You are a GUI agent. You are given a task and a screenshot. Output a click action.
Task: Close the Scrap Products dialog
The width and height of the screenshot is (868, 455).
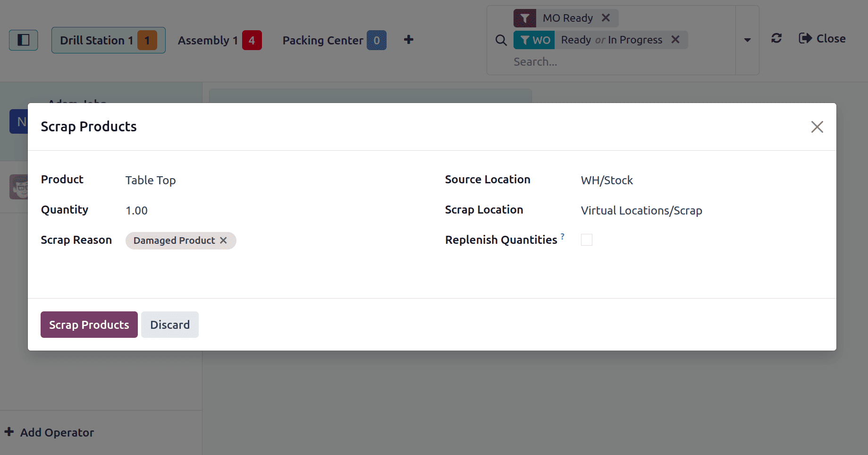pos(817,127)
